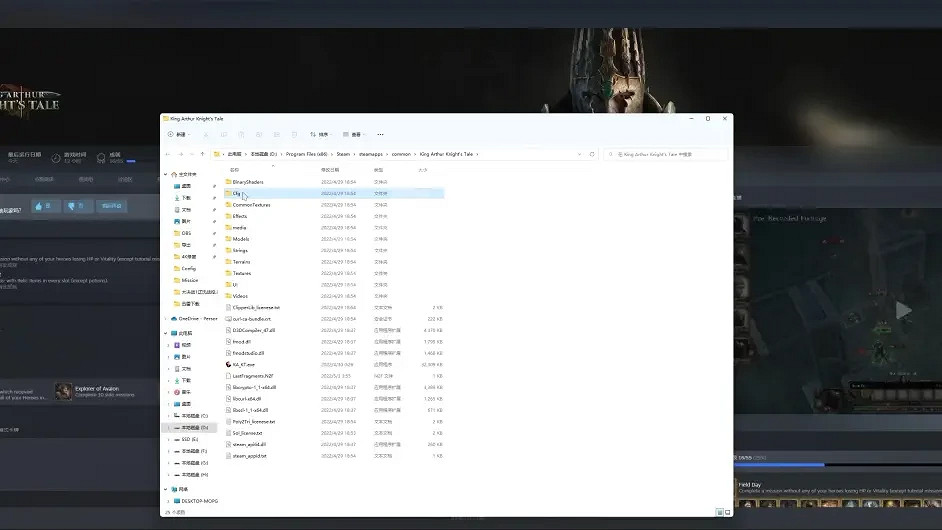Open the Sort menu in toolbar
Viewport: 942px width, 530px height.
click(320, 134)
